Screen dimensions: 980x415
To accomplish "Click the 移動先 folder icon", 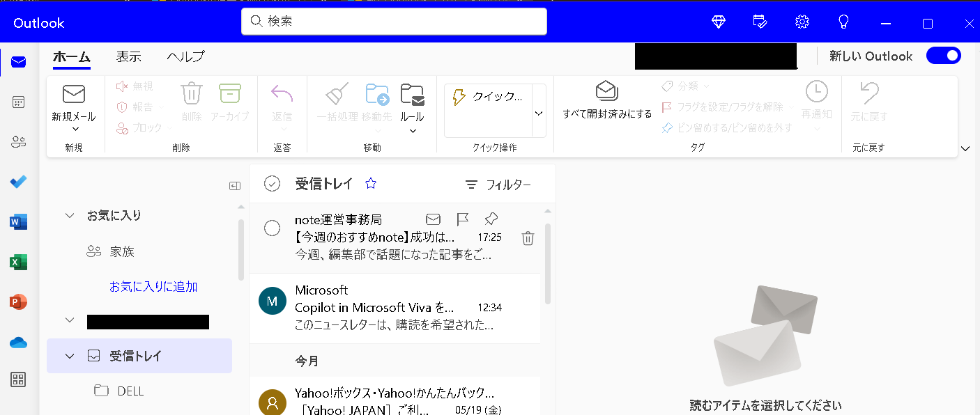I will pos(378,94).
